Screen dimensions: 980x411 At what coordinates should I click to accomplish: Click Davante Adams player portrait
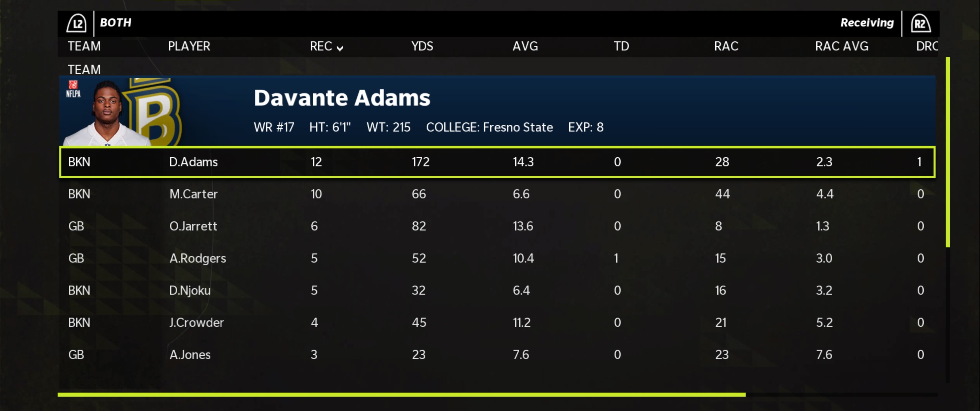coord(107,113)
